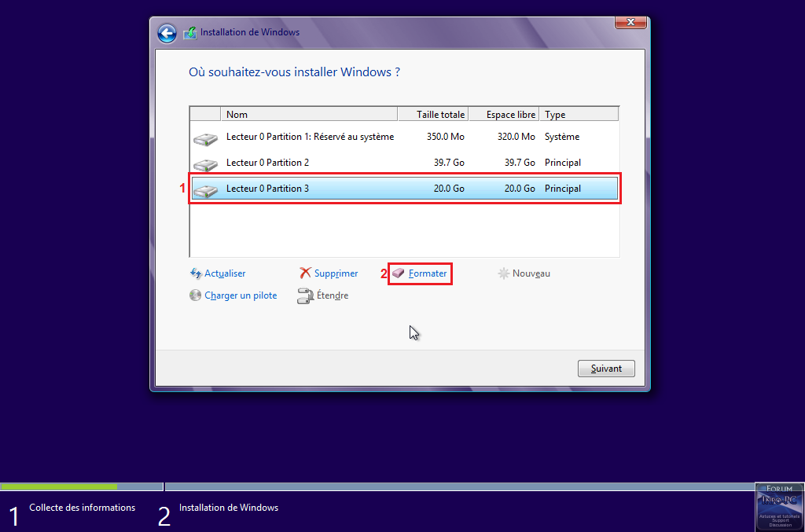This screenshot has width=805, height=532.
Task: Click '39.7 Go' total size of Partition 2
Action: click(449, 163)
